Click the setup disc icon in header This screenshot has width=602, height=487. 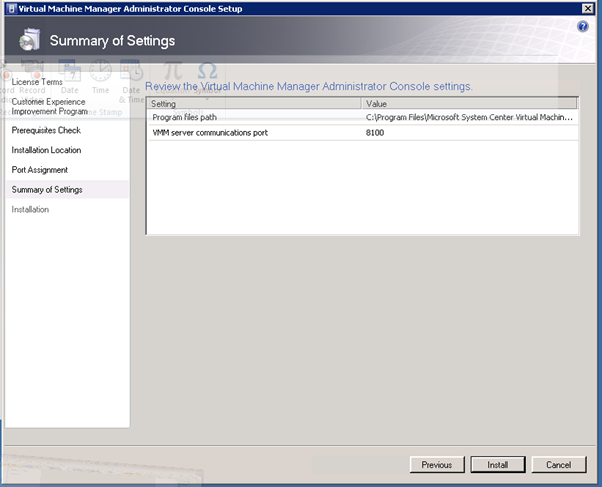[x=30, y=40]
